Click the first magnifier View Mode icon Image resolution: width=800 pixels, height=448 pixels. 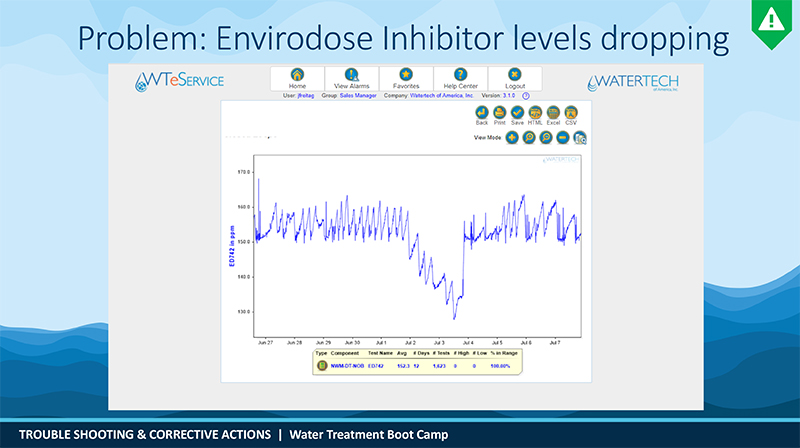pyautogui.click(x=529, y=137)
